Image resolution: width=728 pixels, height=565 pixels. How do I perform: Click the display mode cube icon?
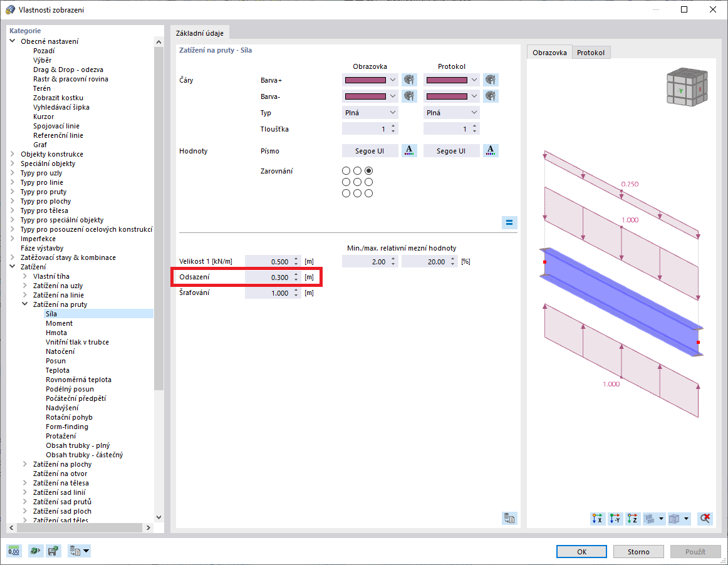674,519
